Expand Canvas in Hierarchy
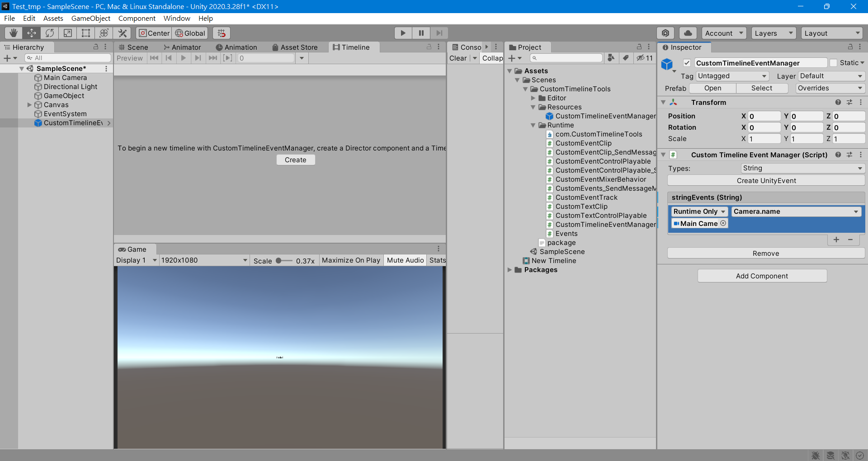Image resolution: width=868 pixels, height=461 pixels. pos(29,105)
